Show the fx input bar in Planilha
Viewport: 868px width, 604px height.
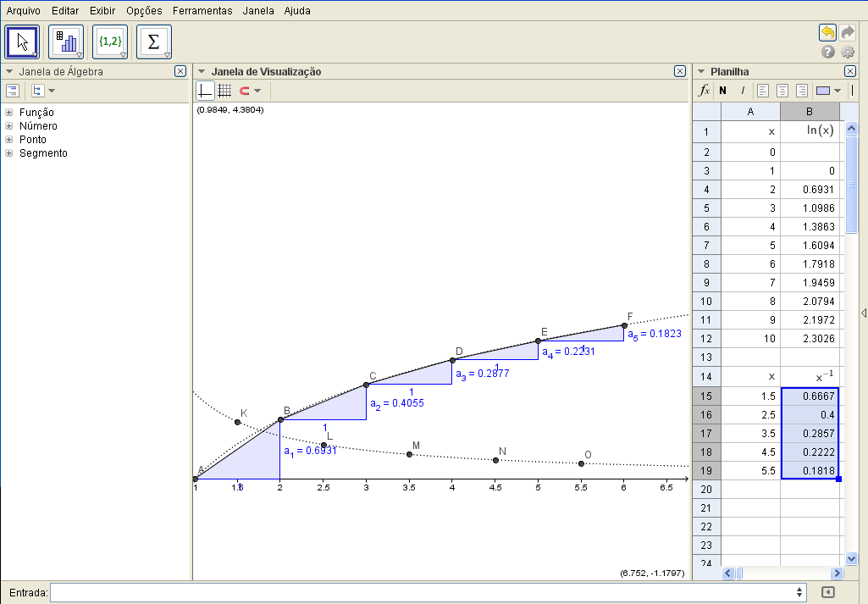704,90
